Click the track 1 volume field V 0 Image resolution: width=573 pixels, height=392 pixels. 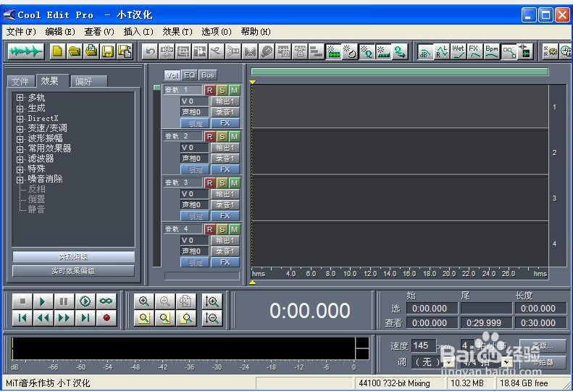point(194,101)
